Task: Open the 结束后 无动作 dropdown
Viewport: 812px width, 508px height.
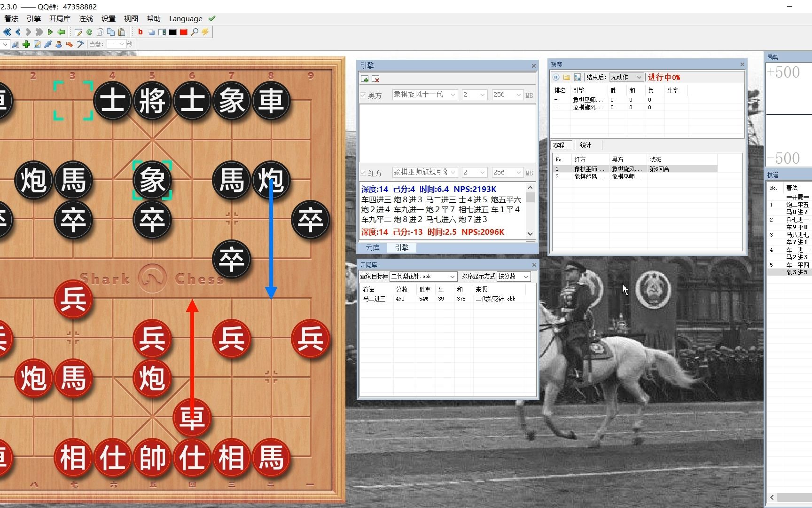Action: click(x=626, y=77)
